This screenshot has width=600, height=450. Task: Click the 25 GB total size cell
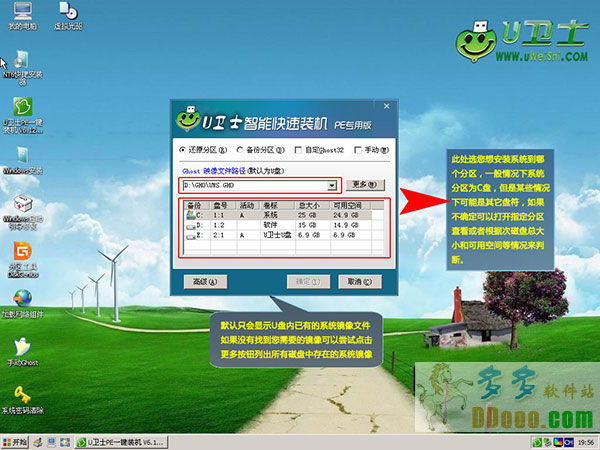click(307, 215)
